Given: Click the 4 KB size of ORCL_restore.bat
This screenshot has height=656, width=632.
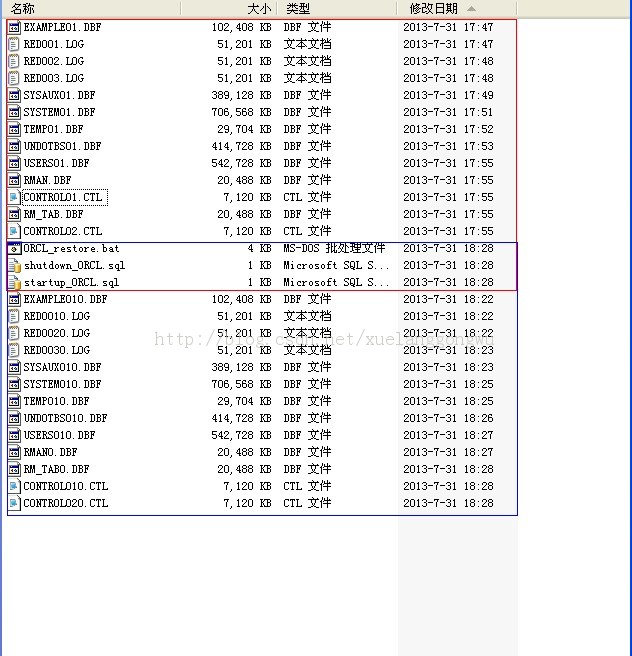Looking at the screenshot, I should click(259, 249).
